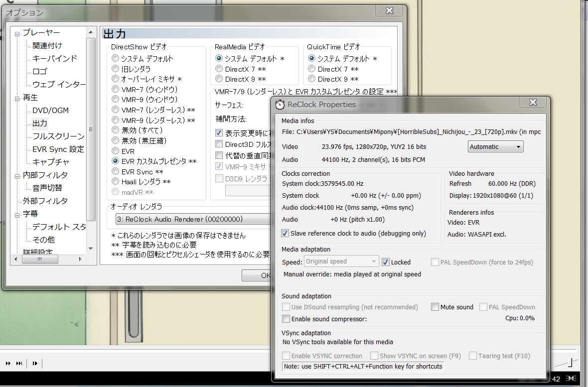Open EVR Sync 設定 page
This screenshot has width=588, height=387.
(x=58, y=149)
